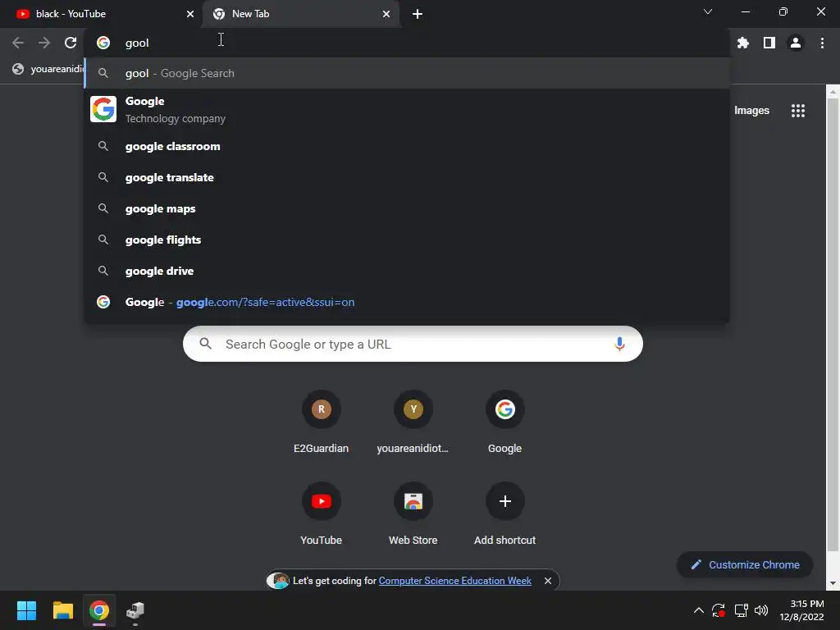
Task: Click the sync tray icon with red dot
Action: tap(719, 610)
